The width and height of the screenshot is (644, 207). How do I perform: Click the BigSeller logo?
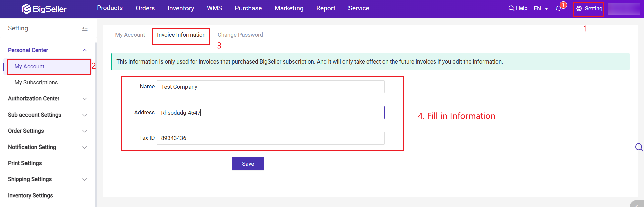(44, 9)
